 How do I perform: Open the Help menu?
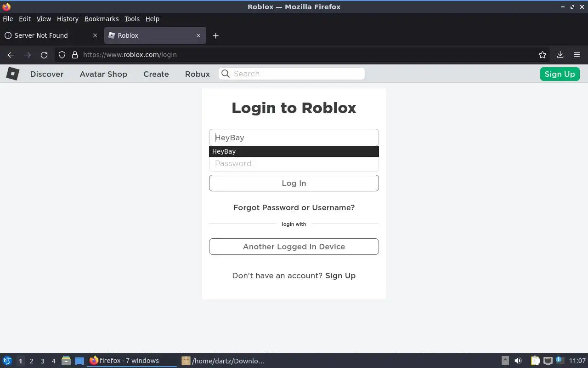click(152, 19)
